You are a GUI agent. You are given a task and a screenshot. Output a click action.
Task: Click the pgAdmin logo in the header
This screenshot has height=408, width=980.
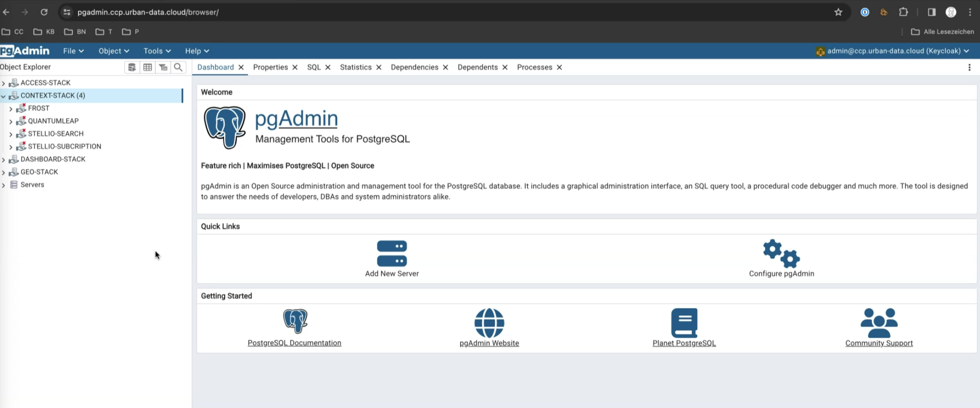[25, 51]
